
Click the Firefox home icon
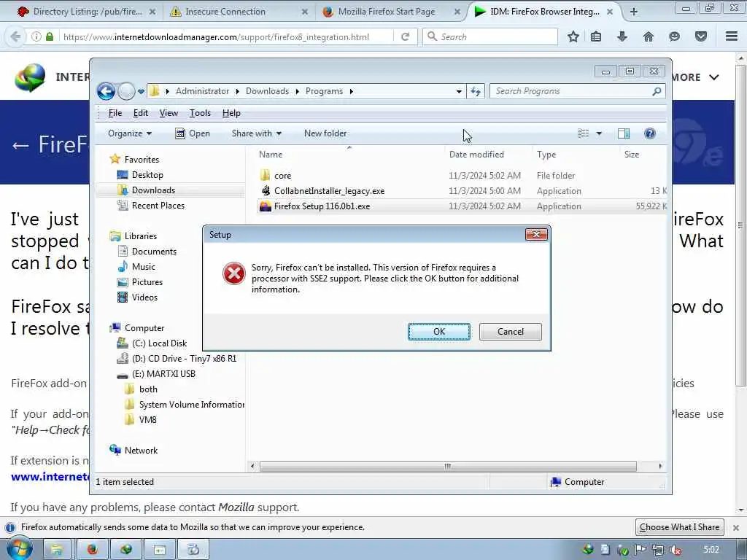tap(648, 36)
